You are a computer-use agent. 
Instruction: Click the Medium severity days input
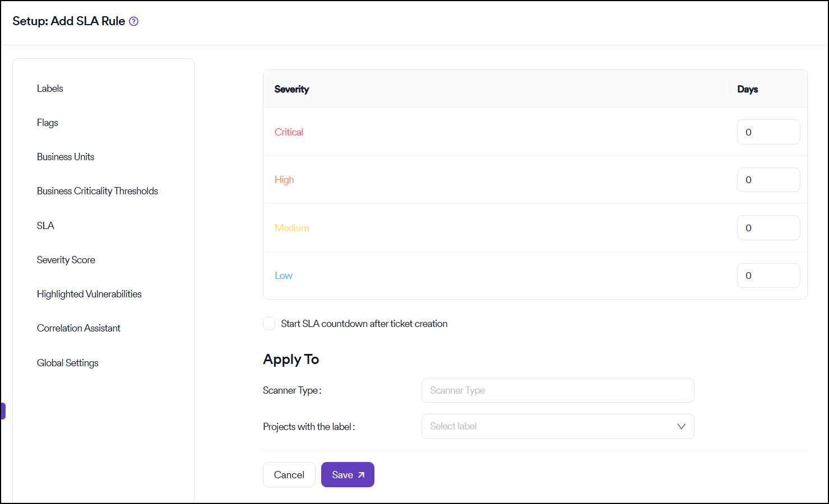coord(768,228)
